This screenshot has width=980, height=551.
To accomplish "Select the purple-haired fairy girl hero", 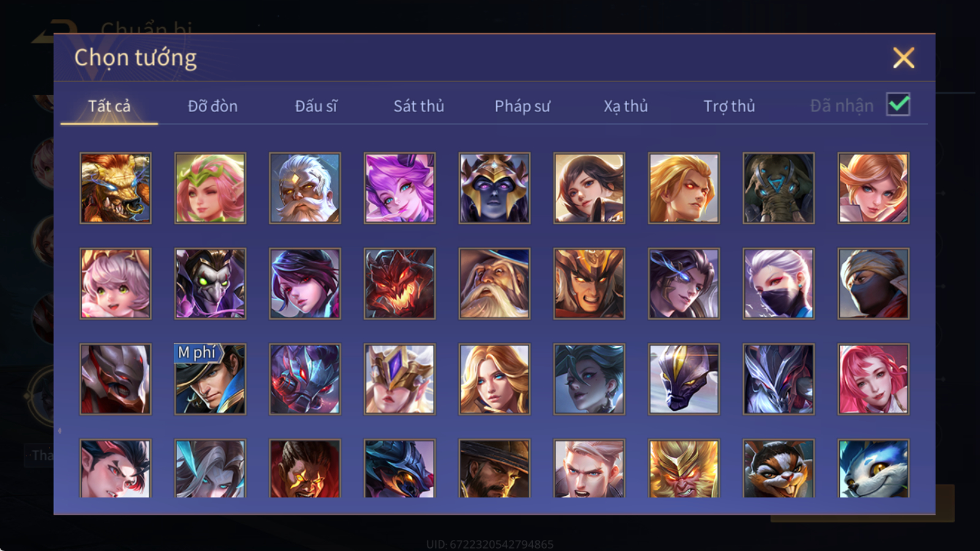I will pos(399,188).
